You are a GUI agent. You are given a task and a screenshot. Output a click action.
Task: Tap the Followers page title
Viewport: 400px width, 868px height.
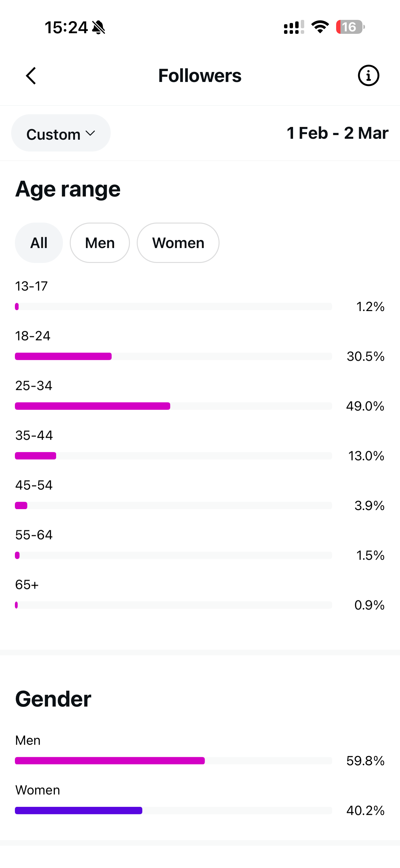[x=200, y=75]
